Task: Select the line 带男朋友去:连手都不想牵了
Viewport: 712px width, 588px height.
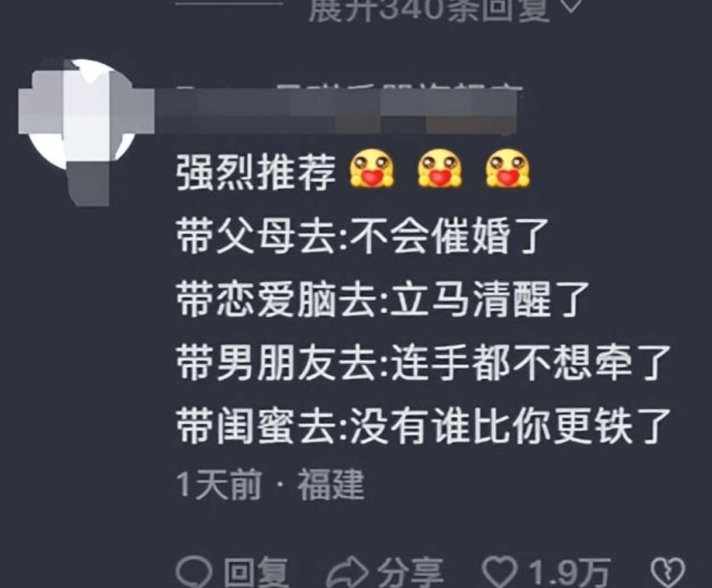Action: click(423, 363)
